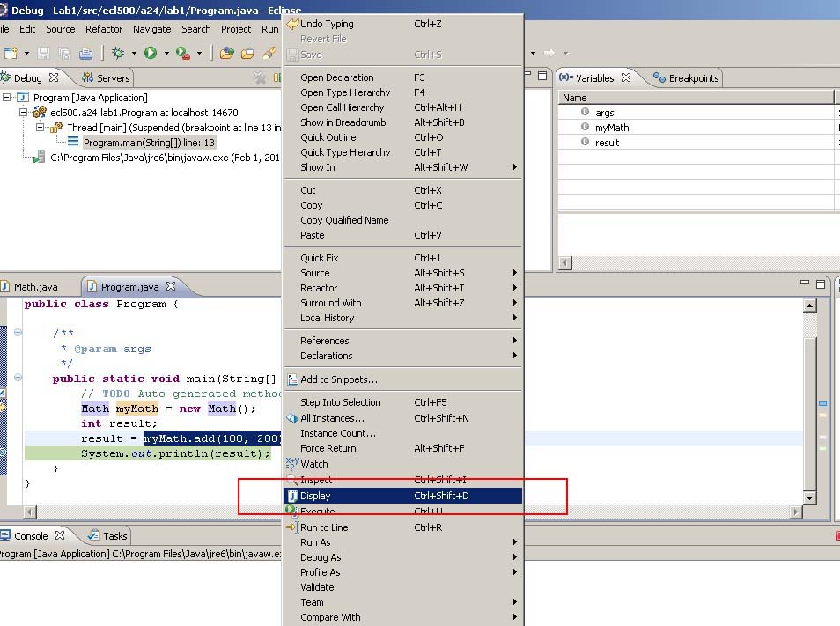The width and height of the screenshot is (840, 626).
Task: Expand the Declarations submenu
Action: [402, 356]
